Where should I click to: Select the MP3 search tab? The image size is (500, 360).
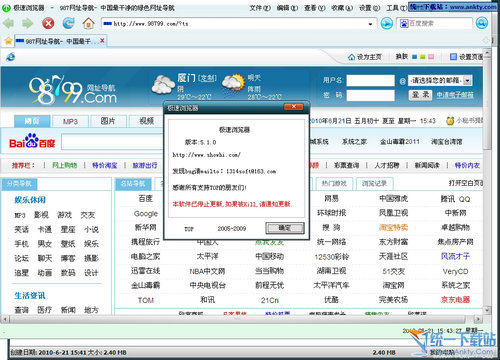point(70,121)
